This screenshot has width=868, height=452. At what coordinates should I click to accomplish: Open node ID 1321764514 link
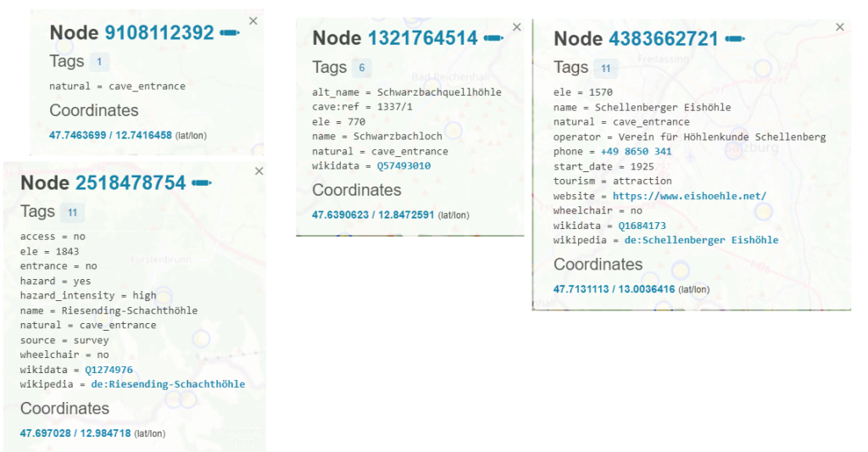coord(423,38)
